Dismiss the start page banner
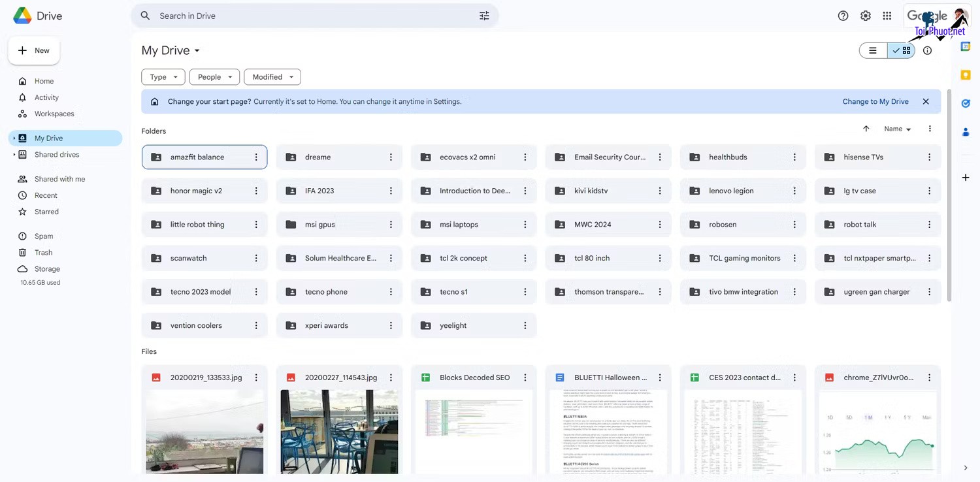This screenshot has width=980, height=482. [926, 102]
